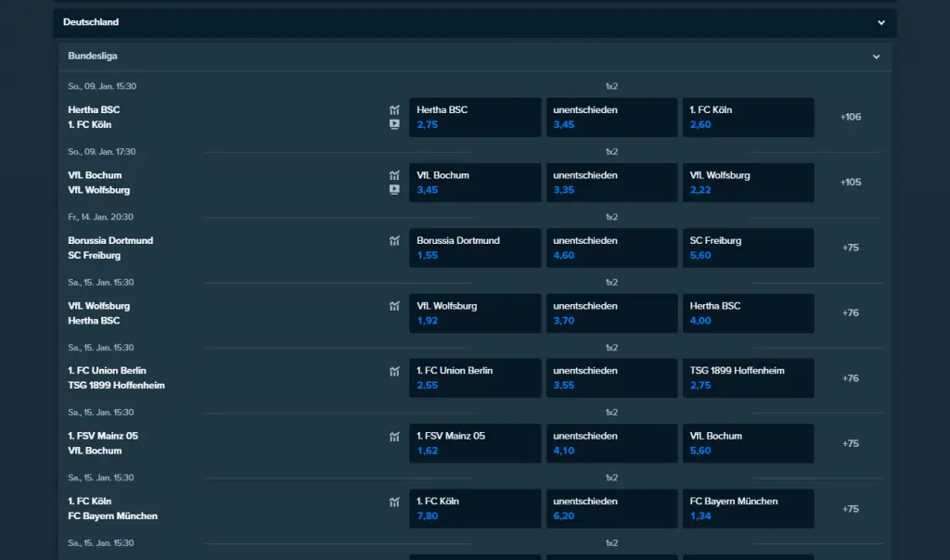Show +75 more markets for Köln vs Bayern München
This screenshot has width=950, height=560.
point(851,509)
